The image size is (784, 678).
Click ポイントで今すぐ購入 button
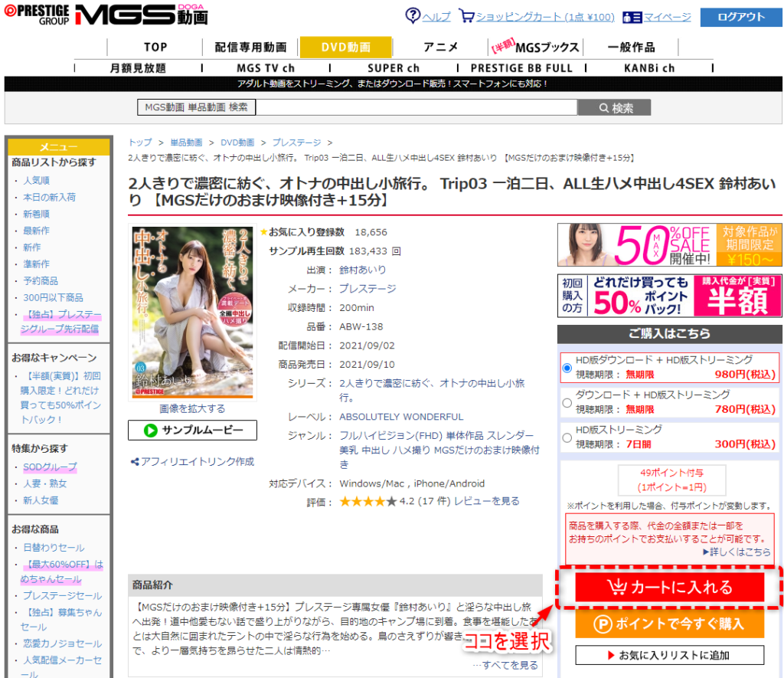pos(669,624)
